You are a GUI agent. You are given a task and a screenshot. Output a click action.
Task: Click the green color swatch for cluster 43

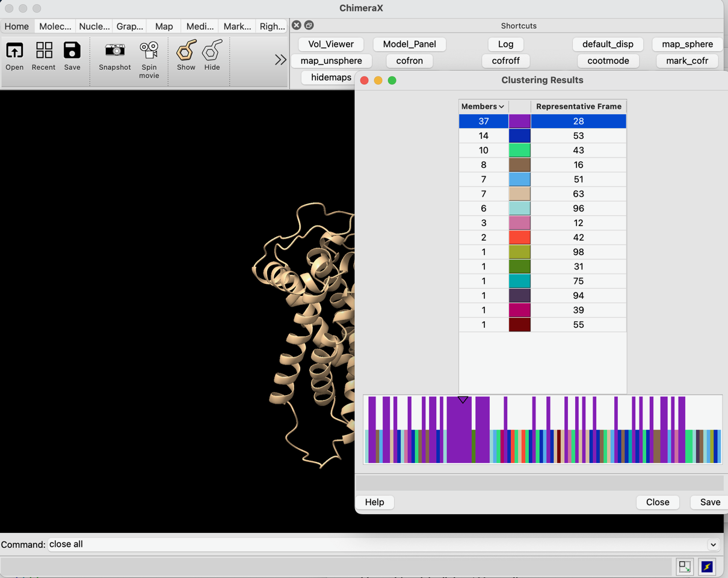[x=519, y=150]
